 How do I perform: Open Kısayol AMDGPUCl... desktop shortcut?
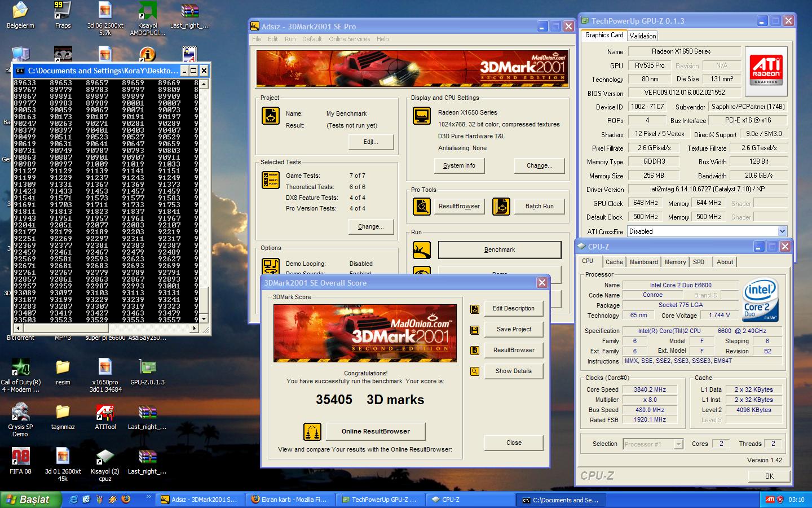point(147,18)
